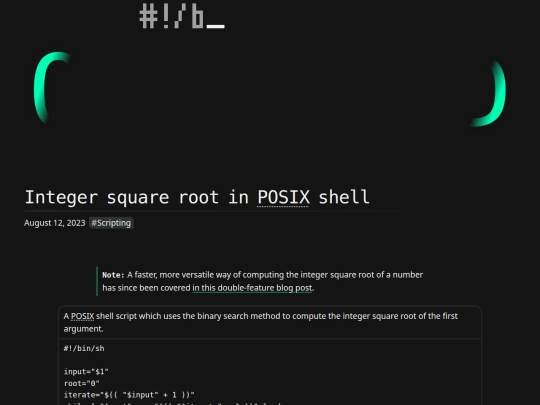Click the 'root="0"' code line
Viewport: 540px width, 405px height.
click(82, 383)
